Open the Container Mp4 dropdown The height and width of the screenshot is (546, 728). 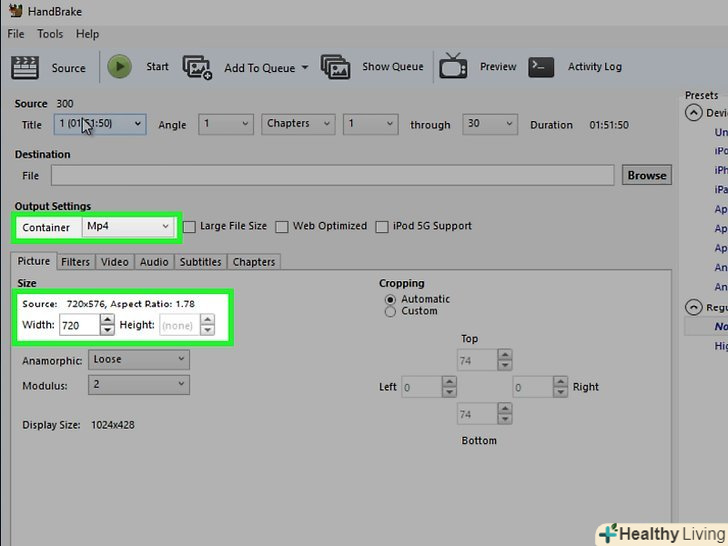[128, 227]
